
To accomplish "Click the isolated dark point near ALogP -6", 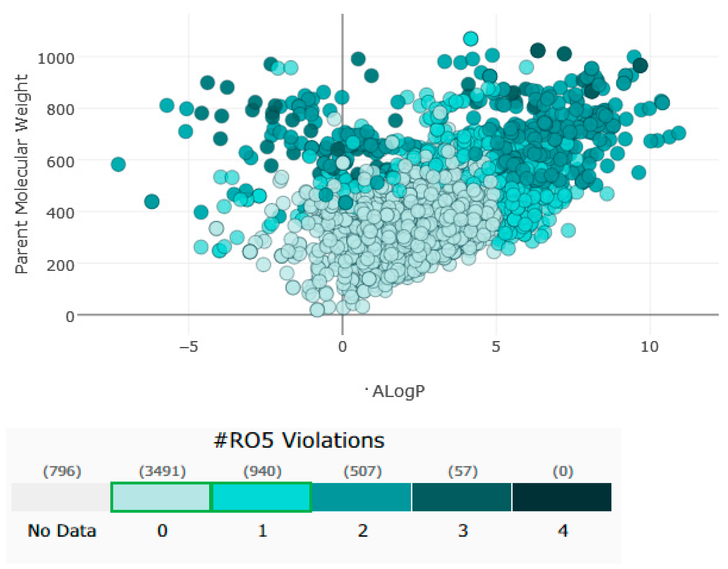I will tap(152, 201).
